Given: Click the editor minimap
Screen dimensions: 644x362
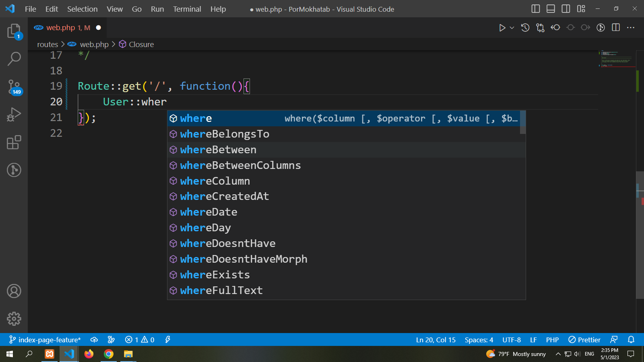Looking at the screenshot, I should click(617, 60).
